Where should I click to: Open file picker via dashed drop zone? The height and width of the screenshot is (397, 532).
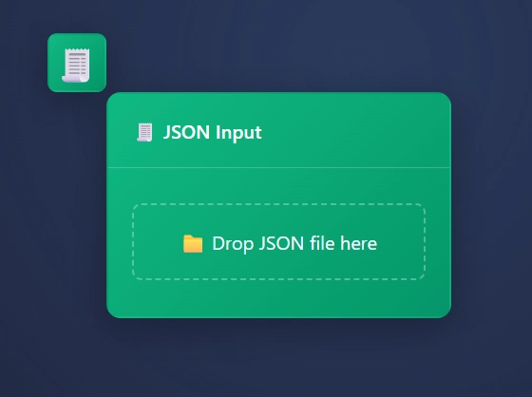point(279,242)
